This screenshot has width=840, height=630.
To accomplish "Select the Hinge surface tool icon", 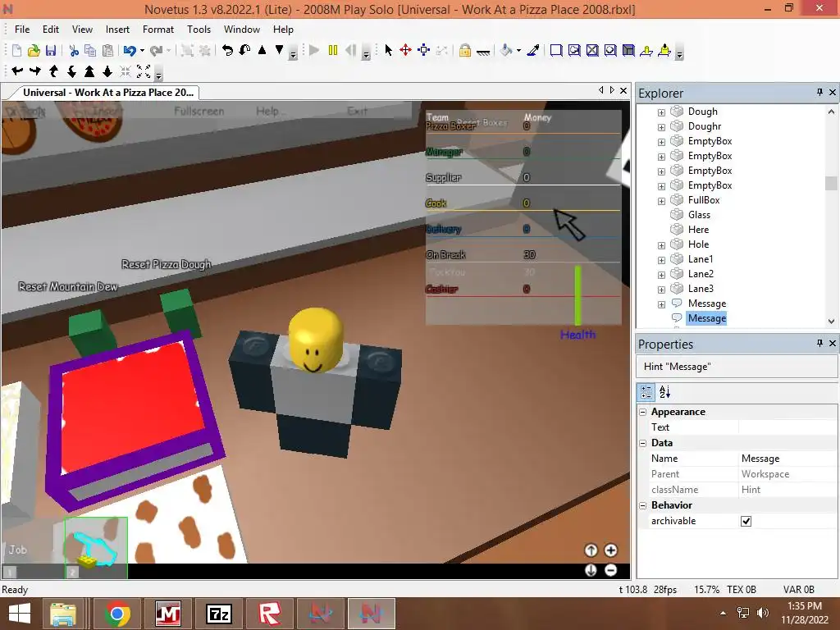I will [x=646, y=50].
